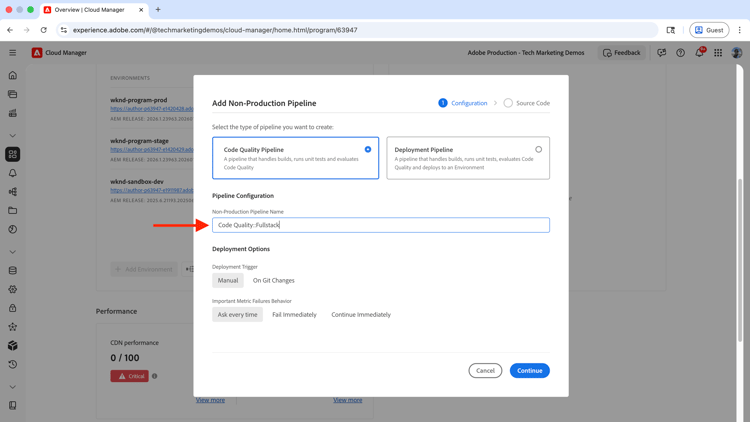The height and width of the screenshot is (422, 750).
Task: Open the star icon in sidebar
Action: (x=12, y=327)
